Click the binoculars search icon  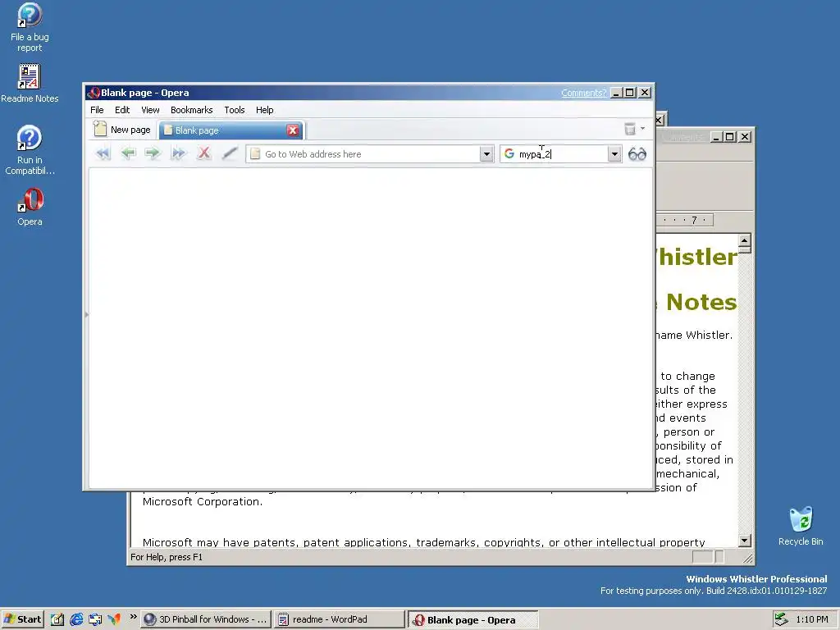tap(637, 154)
